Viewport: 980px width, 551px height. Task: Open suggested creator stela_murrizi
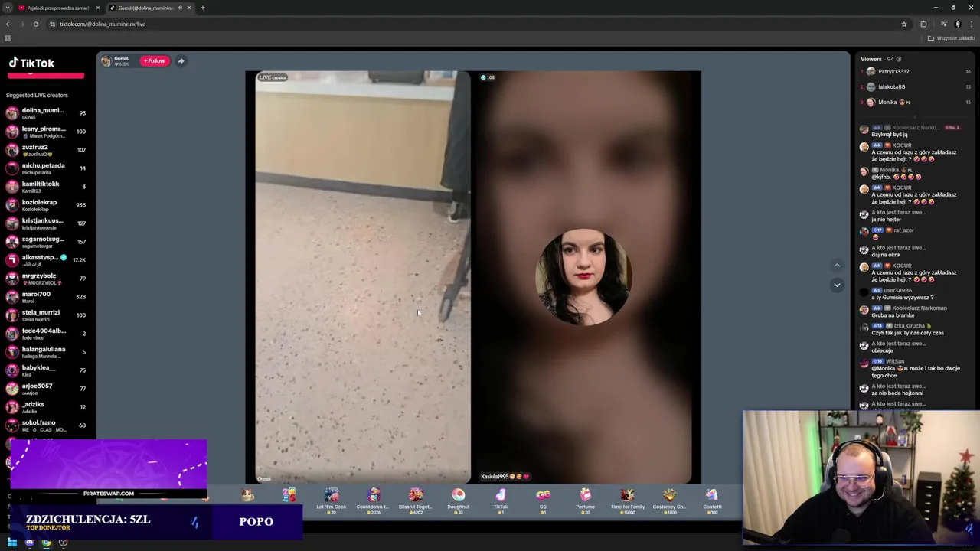click(x=46, y=315)
